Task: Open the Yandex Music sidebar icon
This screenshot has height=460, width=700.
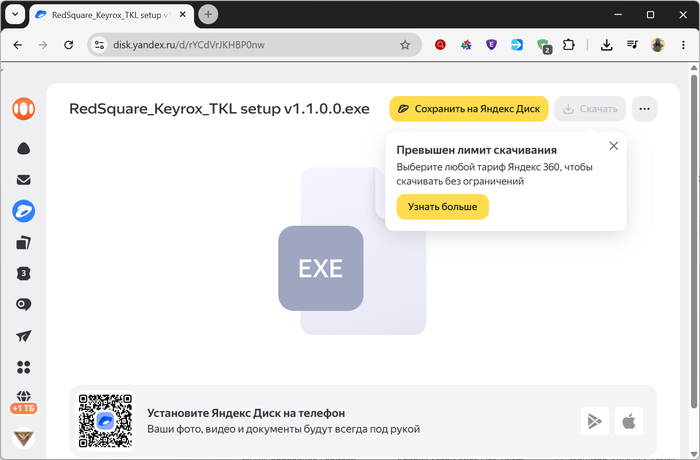Action: click(24, 109)
